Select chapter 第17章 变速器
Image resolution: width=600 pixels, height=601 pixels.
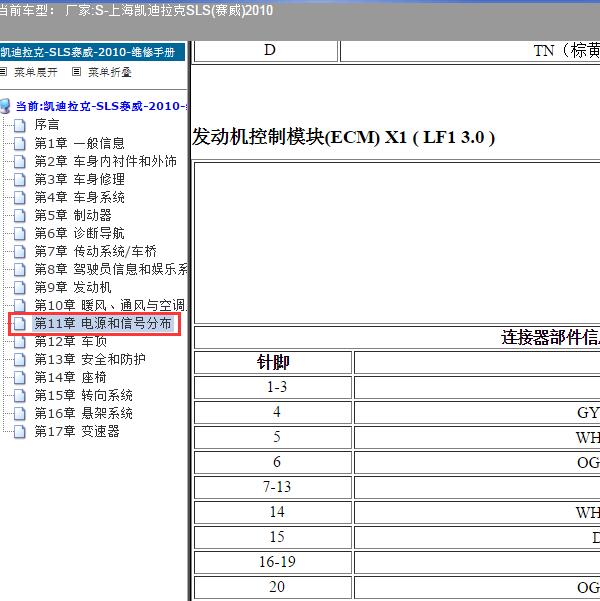tap(77, 431)
